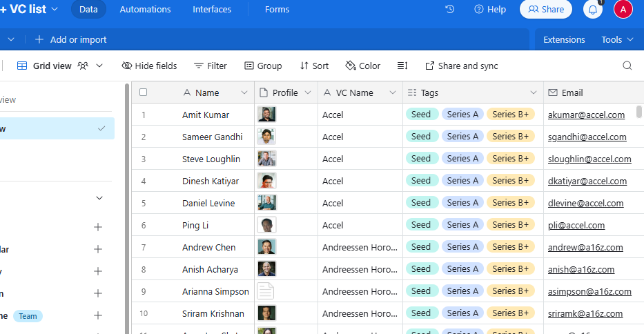The height and width of the screenshot is (334, 644).
Task: Open the Interfaces tab
Action: (x=212, y=10)
